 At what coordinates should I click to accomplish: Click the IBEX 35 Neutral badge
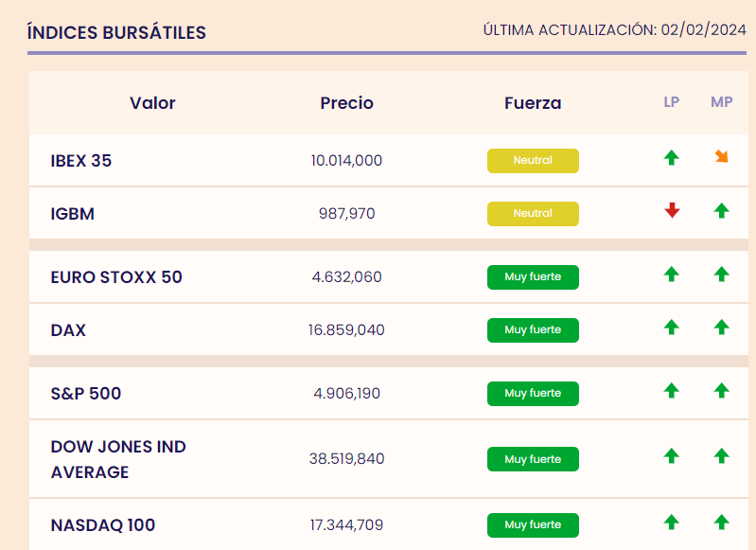tap(533, 161)
